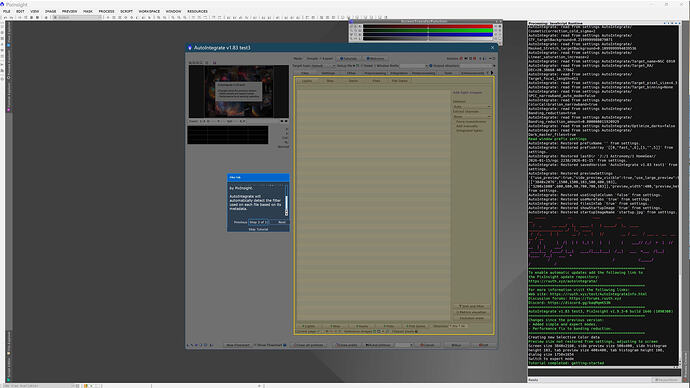
Task: Switch to the Postprocessing tab
Action: pos(423,73)
